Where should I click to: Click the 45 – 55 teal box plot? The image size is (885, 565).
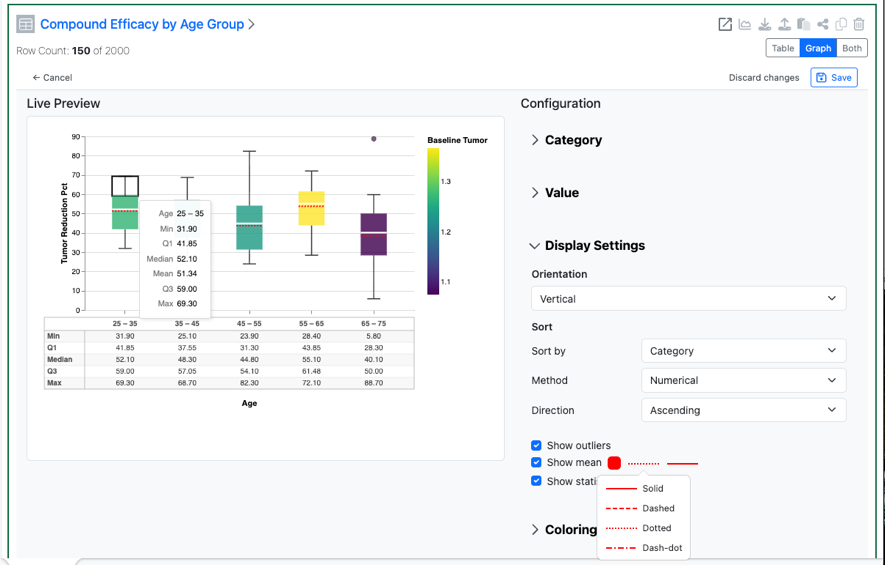click(x=249, y=227)
